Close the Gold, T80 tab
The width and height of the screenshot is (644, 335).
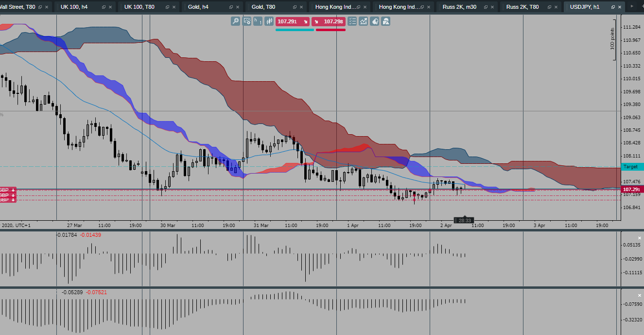coord(302,7)
